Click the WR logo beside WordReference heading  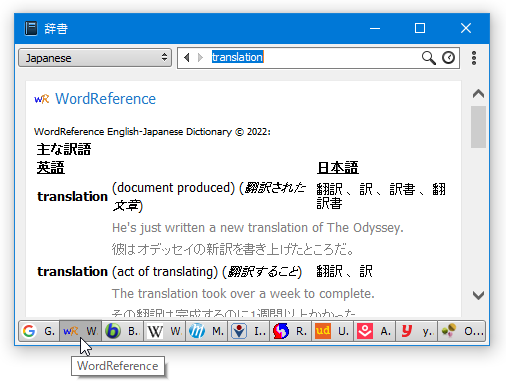point(42,99)
